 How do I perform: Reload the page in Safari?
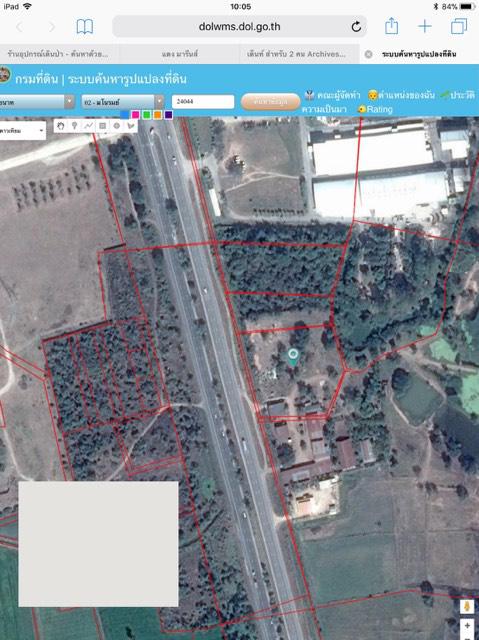[356, 27]
